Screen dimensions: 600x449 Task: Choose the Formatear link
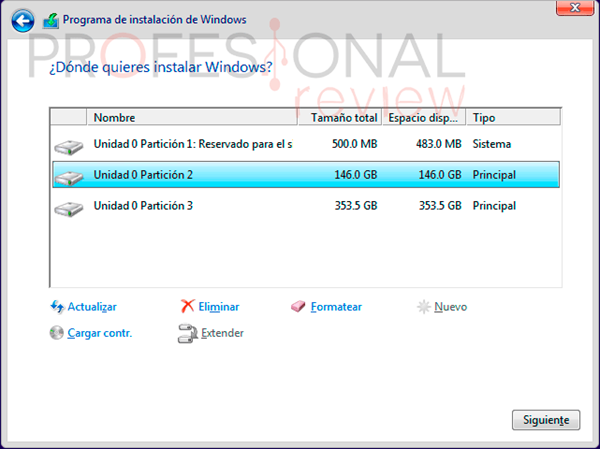(x=336, y=307)
